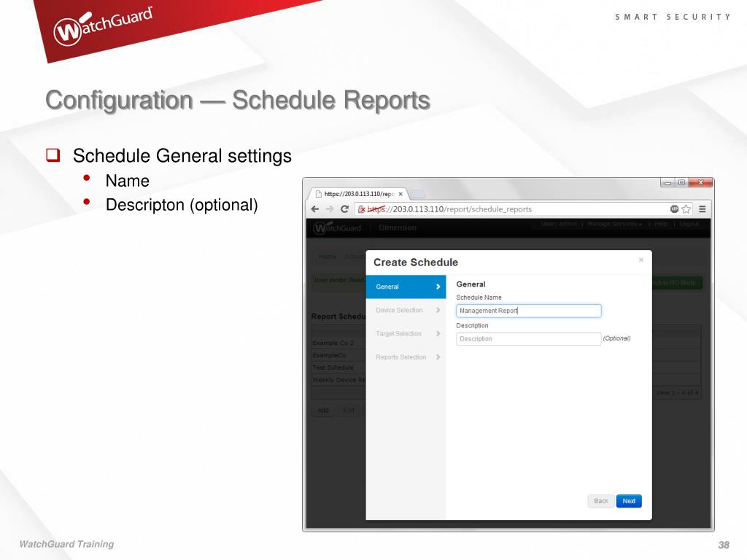Close the Create Schedule dialog
The height and width of the screenshot is (560, 747).
[640, 260]
